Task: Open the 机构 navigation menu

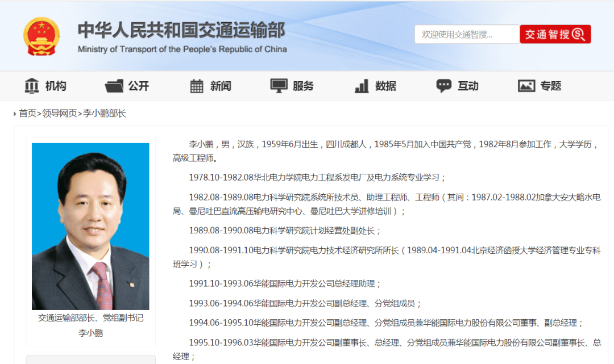Action: (56, 86)
